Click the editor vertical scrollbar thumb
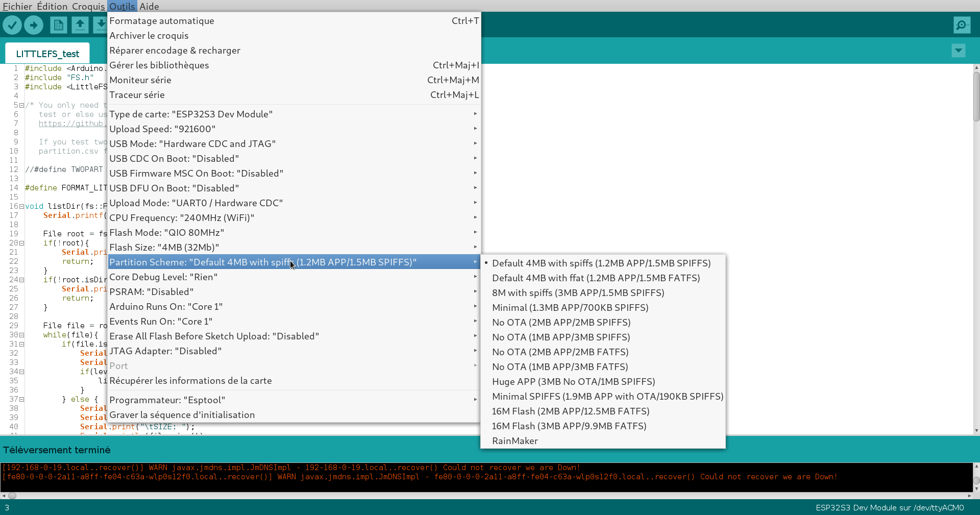 pos(976,97)
